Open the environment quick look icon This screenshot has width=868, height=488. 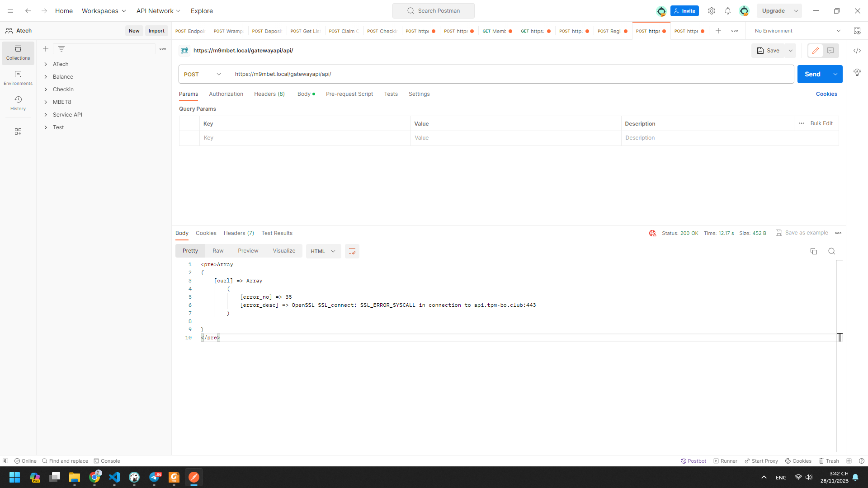pos(857,31)
